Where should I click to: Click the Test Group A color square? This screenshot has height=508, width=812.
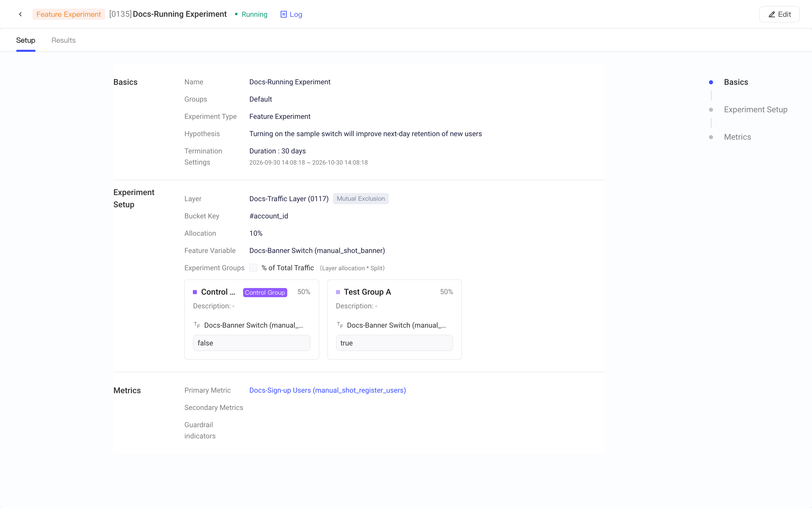tap(338, 292)
